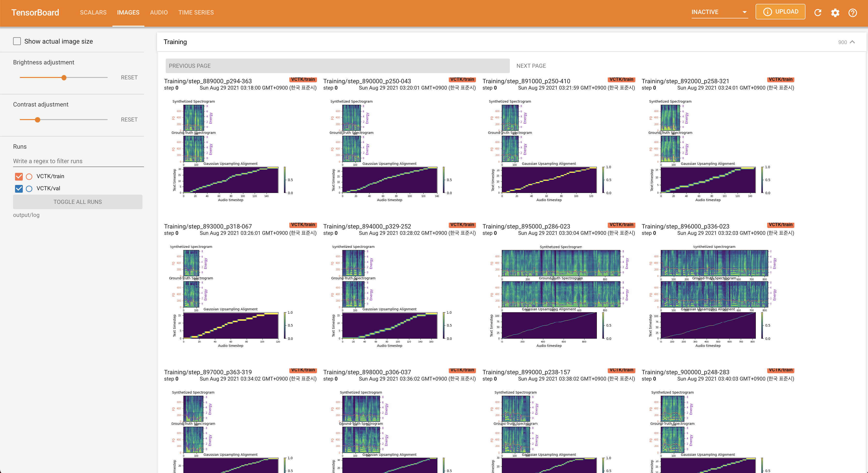The image size is (868, 473).
Task: Go to NEXT PAGE of images
Action: (x=531, y=66)
